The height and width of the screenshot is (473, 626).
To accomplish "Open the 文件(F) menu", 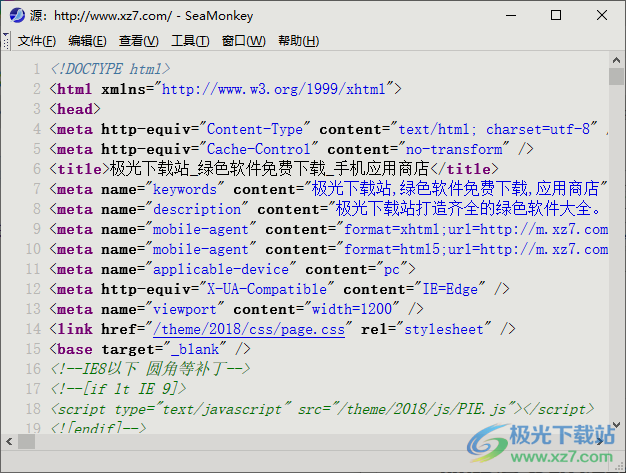I will [x=37, y=41].
